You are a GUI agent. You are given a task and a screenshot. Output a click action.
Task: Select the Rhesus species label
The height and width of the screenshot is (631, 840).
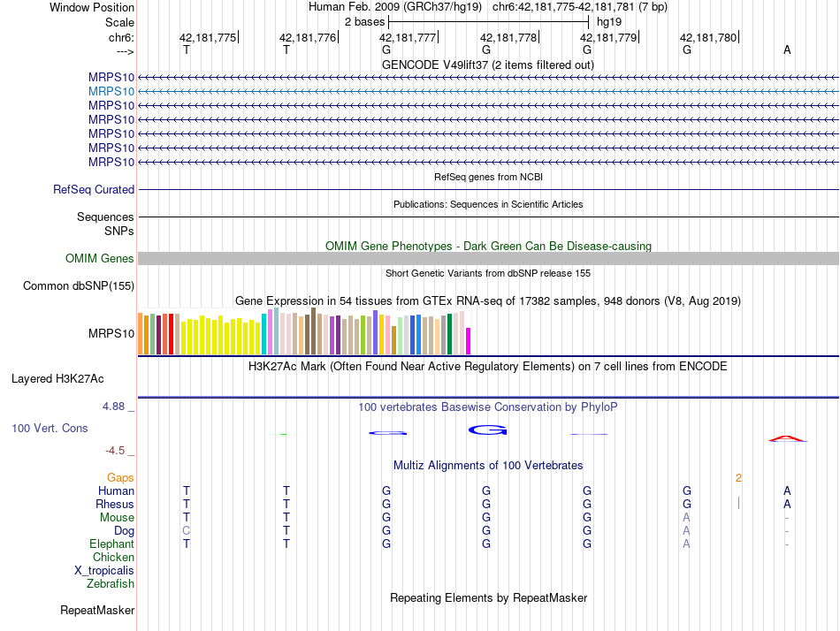click(115, 504)
